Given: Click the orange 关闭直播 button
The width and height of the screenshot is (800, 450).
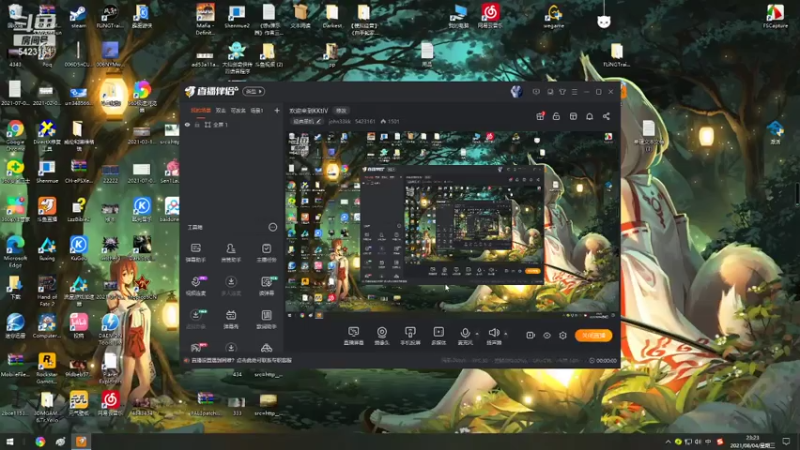Looking at the screenshot, I should [x=593, y=335].
